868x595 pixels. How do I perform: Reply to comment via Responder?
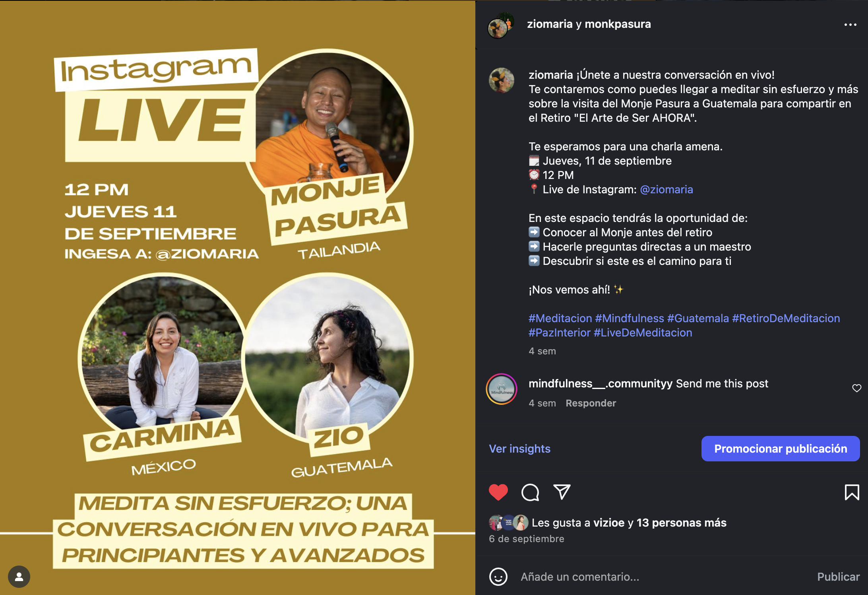coord(591,403)
